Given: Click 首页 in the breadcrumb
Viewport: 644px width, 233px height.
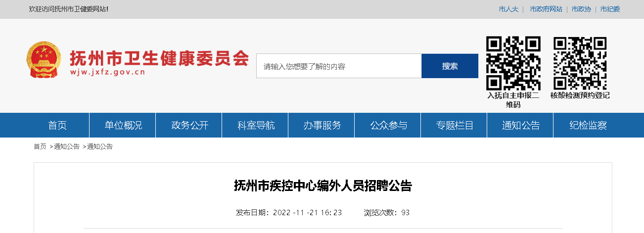Looking at the screenshot, I should click(40, 146).
